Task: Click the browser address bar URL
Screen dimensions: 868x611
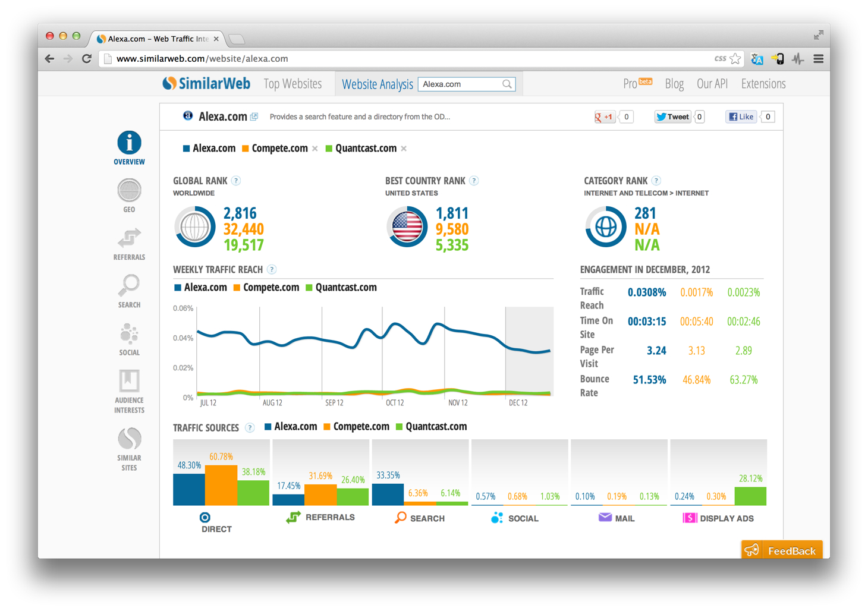Action: [202, 59]
